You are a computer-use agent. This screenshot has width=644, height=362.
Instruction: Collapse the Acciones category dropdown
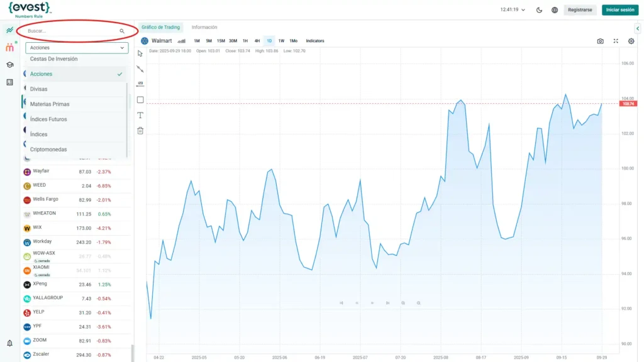tap(77, 48)
